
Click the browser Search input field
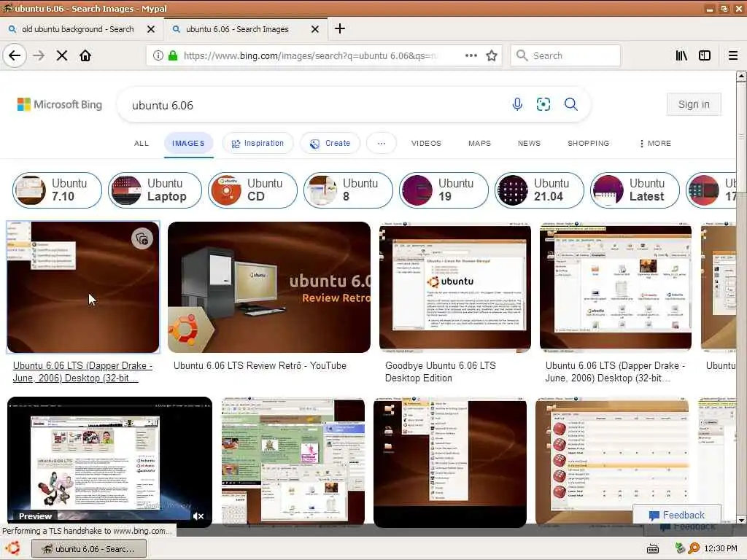[565, 55]
